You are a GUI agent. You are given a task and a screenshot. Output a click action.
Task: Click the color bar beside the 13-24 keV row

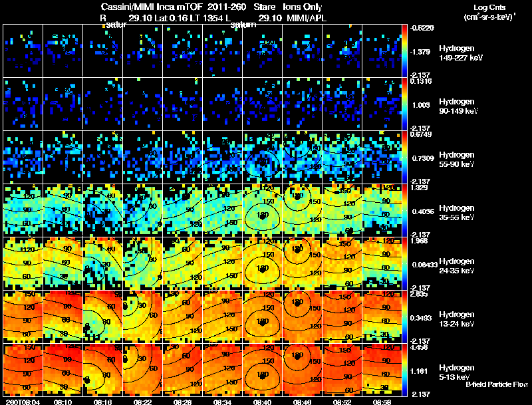(x=404, y=317)
